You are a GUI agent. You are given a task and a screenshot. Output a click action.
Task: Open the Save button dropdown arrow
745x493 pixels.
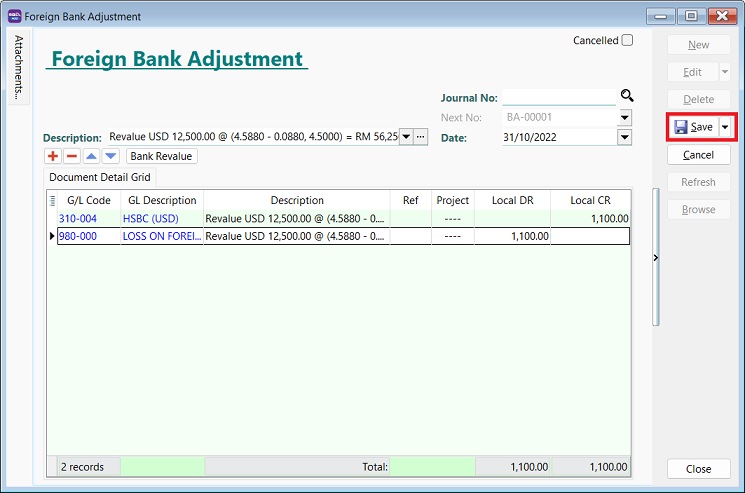[725, 127]
